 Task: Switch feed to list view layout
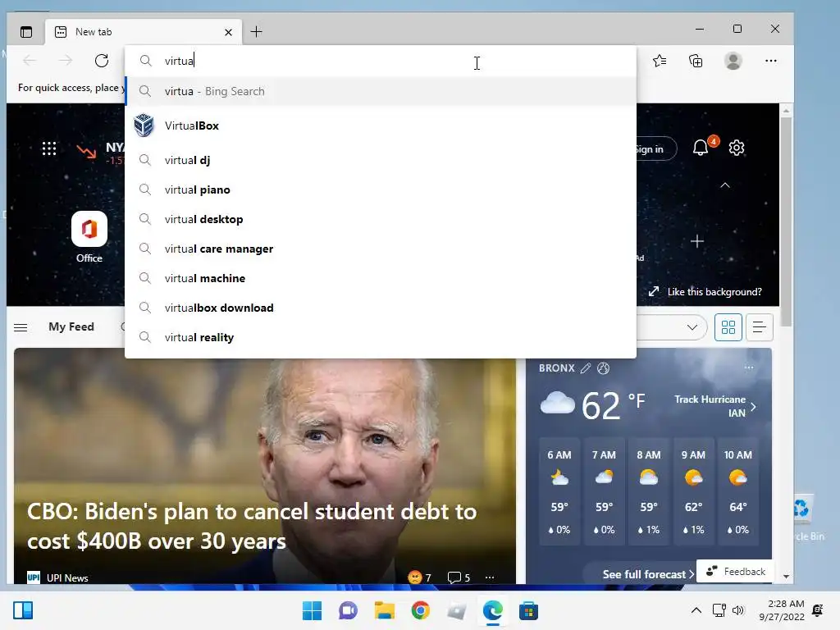pyautogui.click(x=759, y=327)
